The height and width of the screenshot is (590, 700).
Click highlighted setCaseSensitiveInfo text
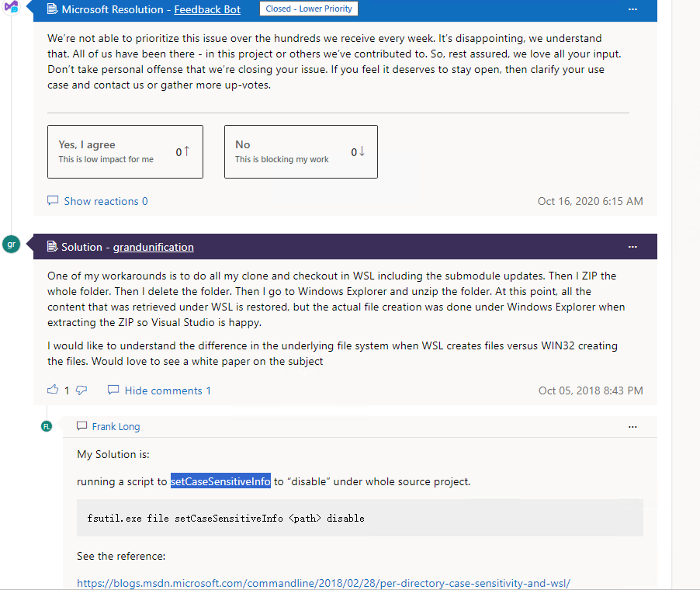(220, 481)
